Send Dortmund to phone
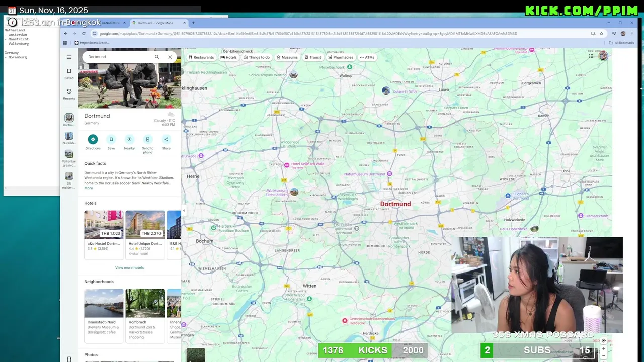This screenshot has height=362, width=644. coord(147,143)
